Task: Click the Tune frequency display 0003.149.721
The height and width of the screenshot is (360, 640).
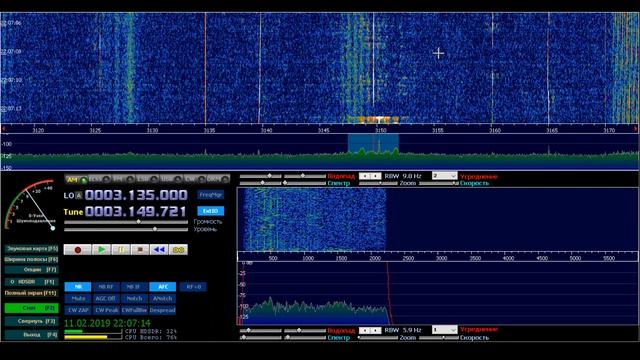Action: pyautogui.click(x=136, y=211)
